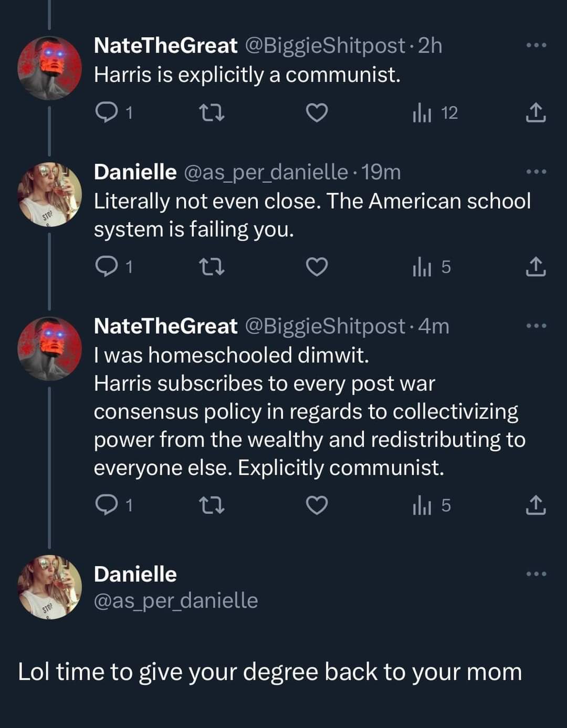Open Danielle's avatar on the main tweet
The image size is (567, 728).
50,587
